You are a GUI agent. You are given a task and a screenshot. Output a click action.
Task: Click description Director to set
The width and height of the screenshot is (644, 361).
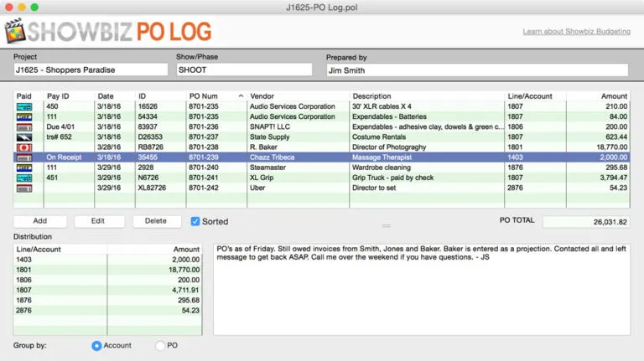374,188
